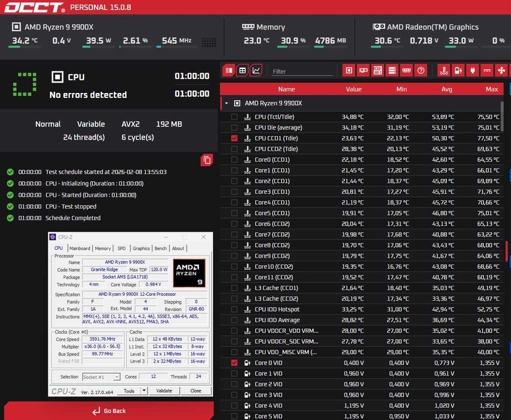
Task: Click the AMD Ryzen 9 logo in CPU-Z
Action: point(189,273)
